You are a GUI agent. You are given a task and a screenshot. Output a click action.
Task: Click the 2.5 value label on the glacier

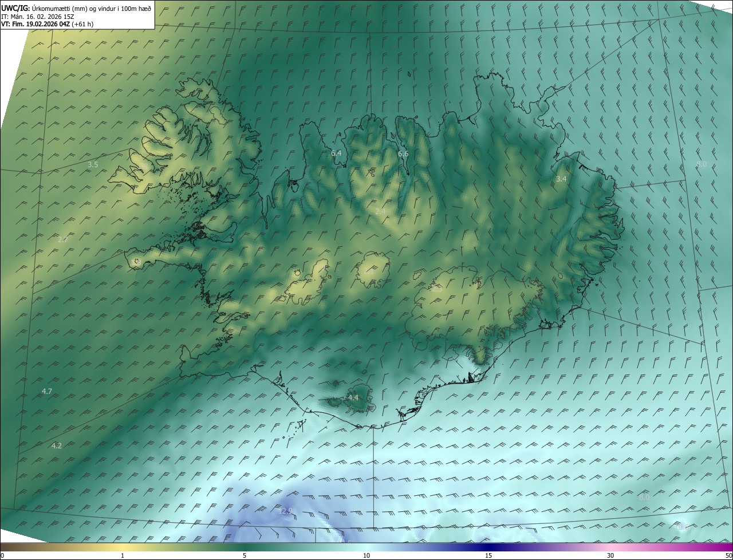(x=437, y=289)
